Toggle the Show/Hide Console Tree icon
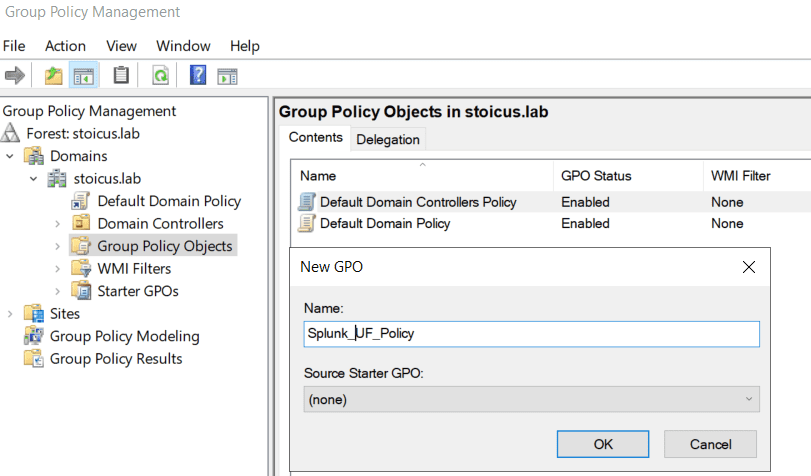 click(84, 76)
